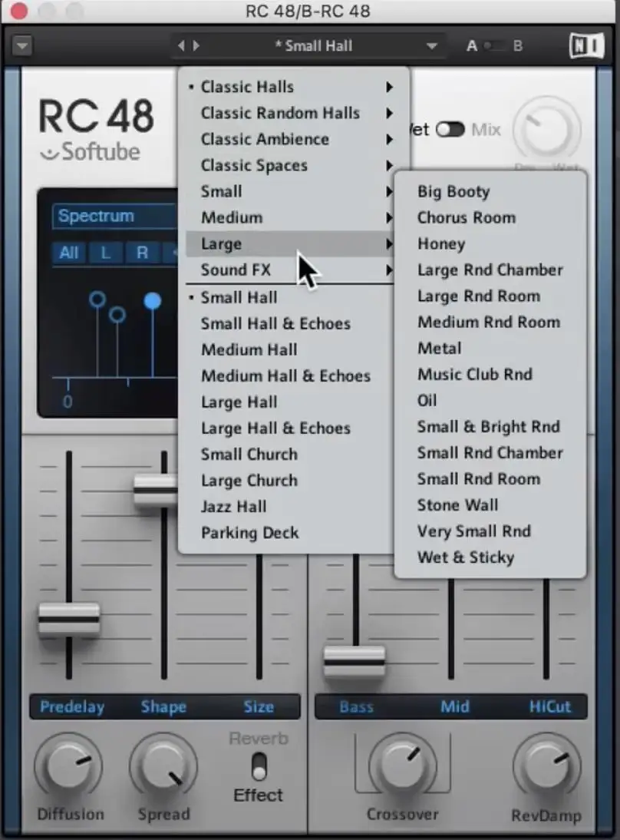Select the R channel button
Screen dimensions: 620x840
pyautogui.click(x=142, y=253)
